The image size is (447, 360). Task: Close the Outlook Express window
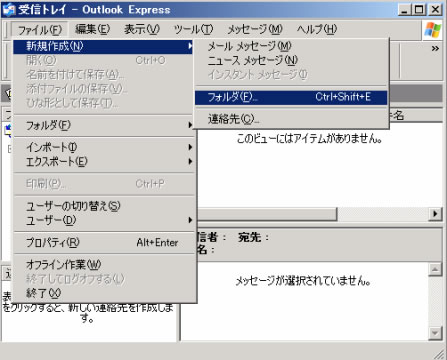click(435, 10)
